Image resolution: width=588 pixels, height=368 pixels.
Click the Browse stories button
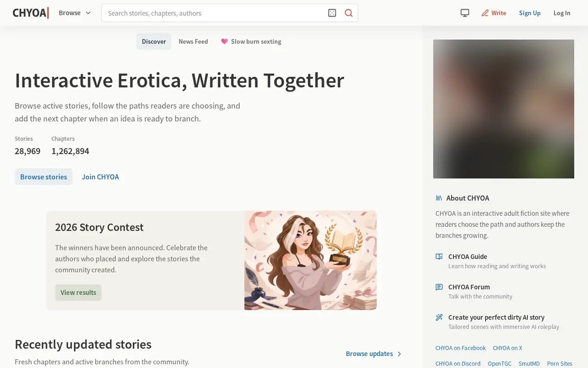[44, 177]
